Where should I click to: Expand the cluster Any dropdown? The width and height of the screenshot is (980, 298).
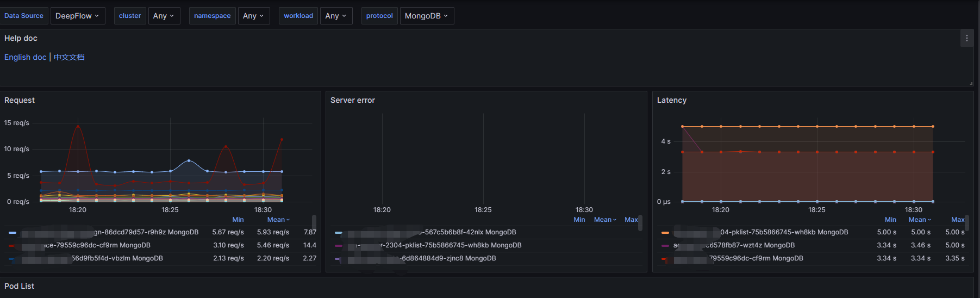[x=163, y=16]
